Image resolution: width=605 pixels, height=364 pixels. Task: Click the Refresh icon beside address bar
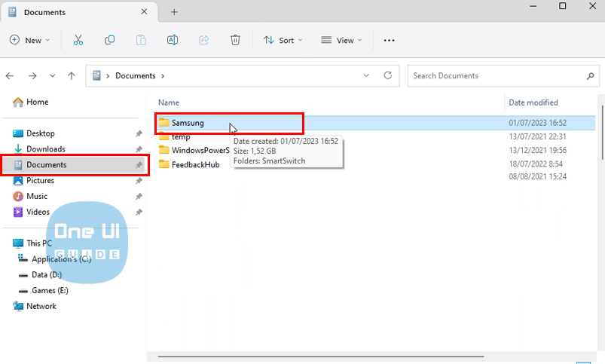tap(388, 75)
